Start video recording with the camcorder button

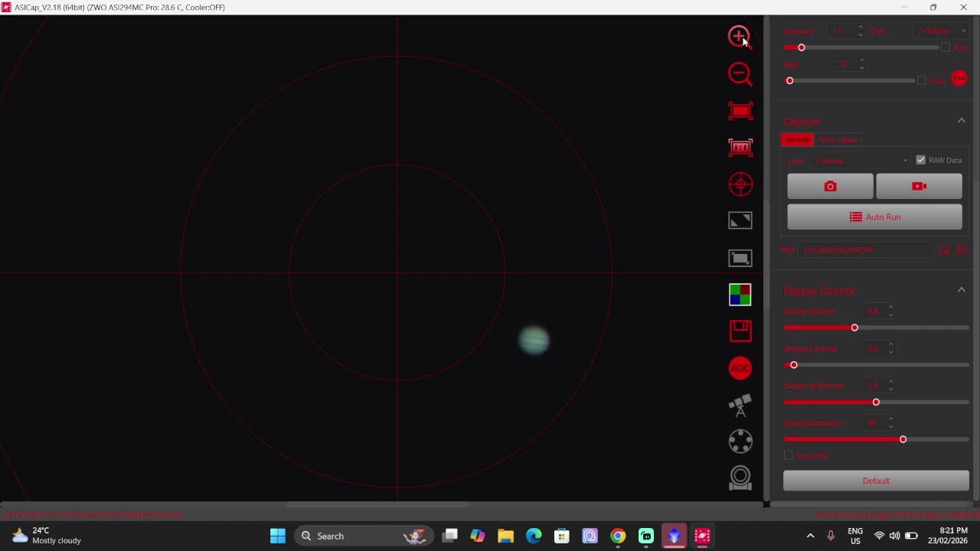[919, 186]
